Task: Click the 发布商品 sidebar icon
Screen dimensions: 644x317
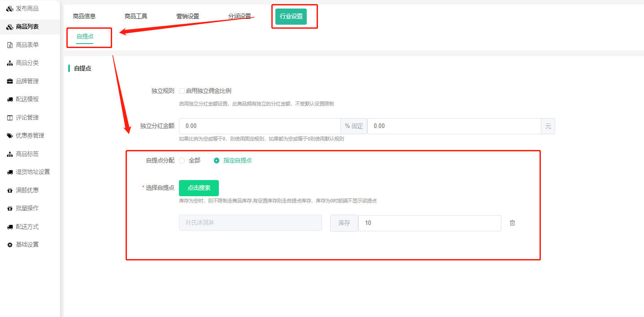Action: coord(9,9)
